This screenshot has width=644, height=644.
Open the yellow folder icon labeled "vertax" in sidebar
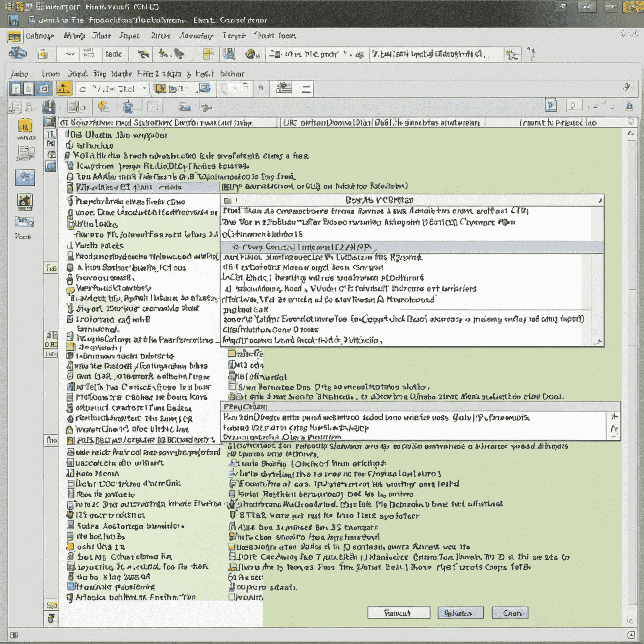[x=25, y=127]
